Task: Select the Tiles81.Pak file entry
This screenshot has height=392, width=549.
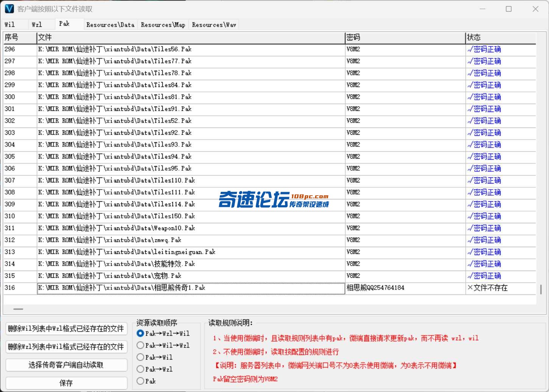Action: click(x=191, y=97)
